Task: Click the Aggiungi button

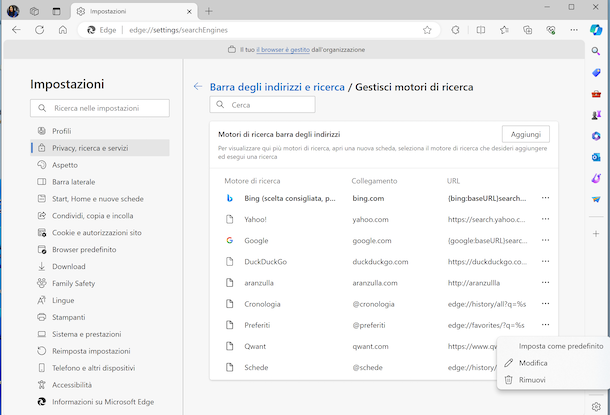Action: (526, 134)
